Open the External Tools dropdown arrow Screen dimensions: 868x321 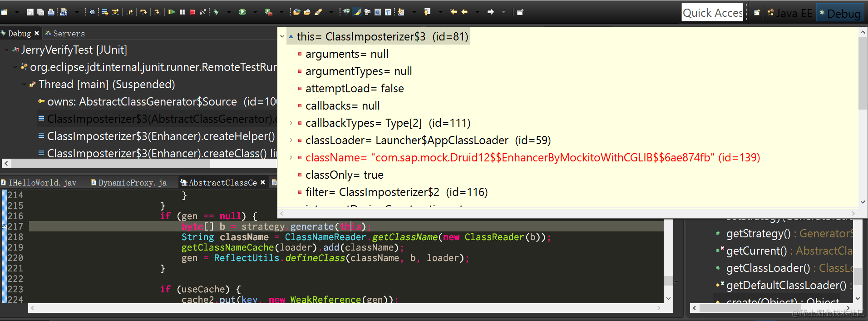(x=281, y=12)
